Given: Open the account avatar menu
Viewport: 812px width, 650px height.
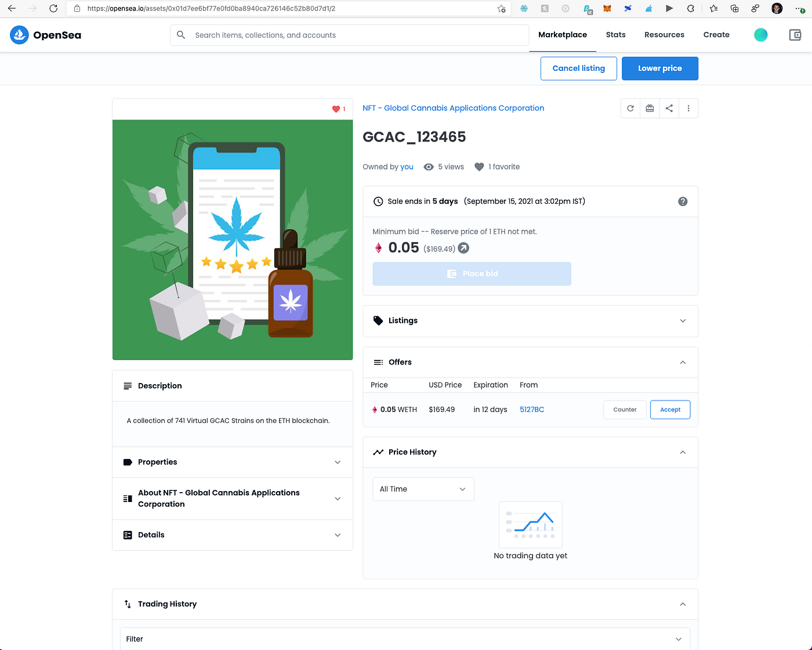Looking at the screenshot, I should pyautogui.click(x=761, y=35).
